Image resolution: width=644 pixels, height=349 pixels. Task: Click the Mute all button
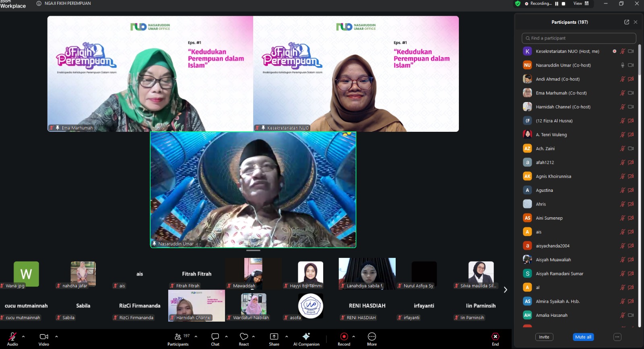tap(583, 337)
